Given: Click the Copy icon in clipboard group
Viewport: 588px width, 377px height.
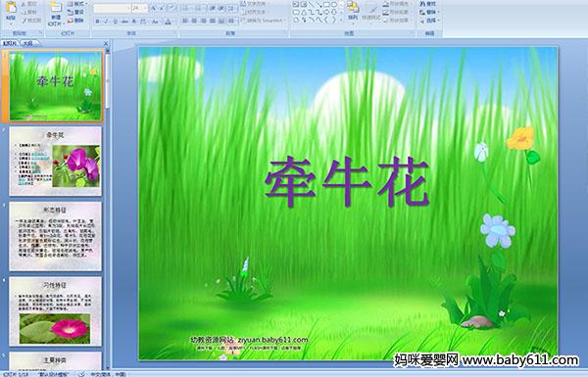Looking at the screenshot, I should (x=23, y=12).
